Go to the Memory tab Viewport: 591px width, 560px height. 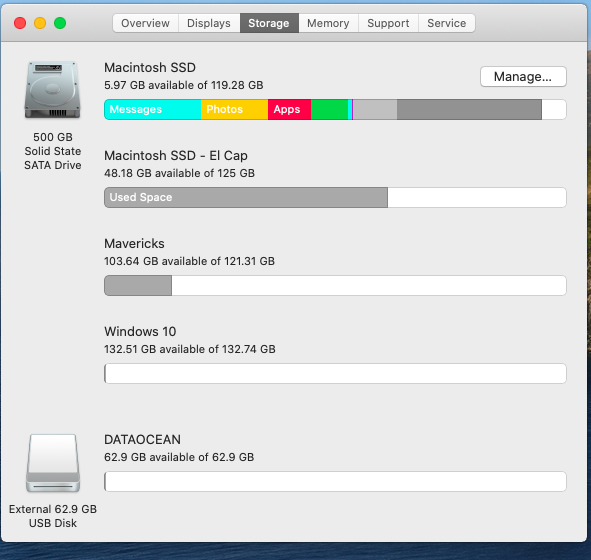tap(328, 23)
